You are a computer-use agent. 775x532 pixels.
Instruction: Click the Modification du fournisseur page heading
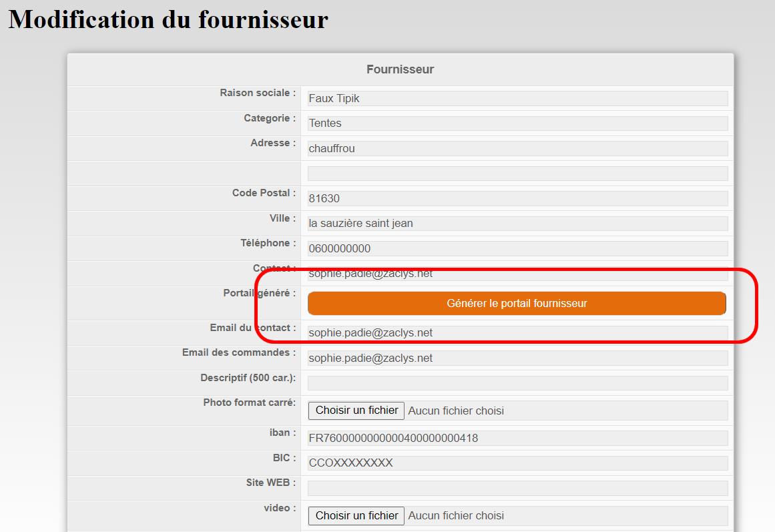pos(168,19)
